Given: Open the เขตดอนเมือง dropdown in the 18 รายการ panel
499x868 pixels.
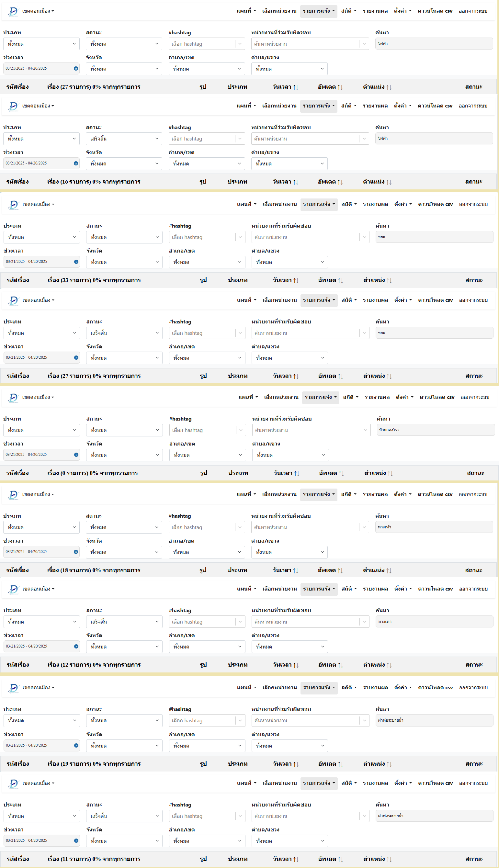Looking at the screenshot, I should (x=38, y=494).
